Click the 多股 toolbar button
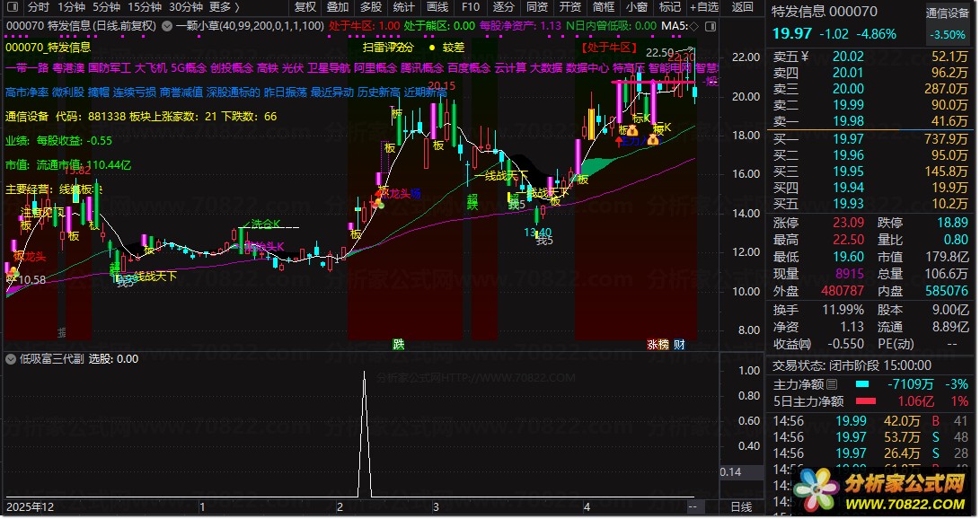The height and width of the screenshot is (519, 980). pyautogui.click(x=371, y=7)
